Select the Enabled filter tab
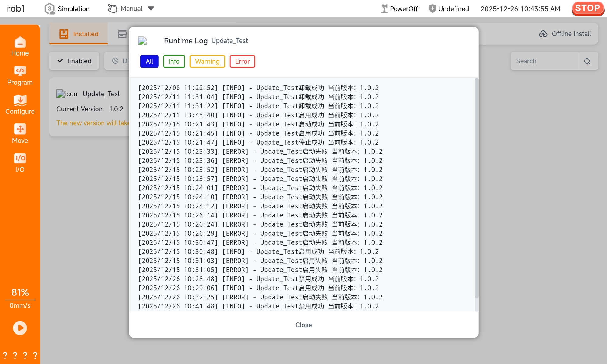 [74, 61]
